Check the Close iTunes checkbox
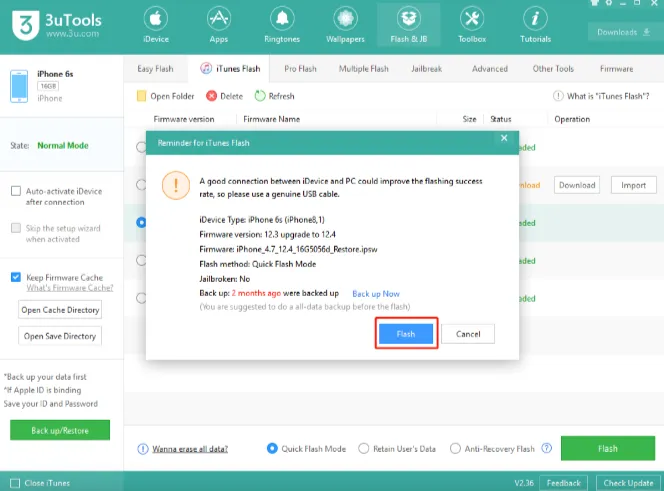This screenshot has height=491, width=664. pos(15,483)
